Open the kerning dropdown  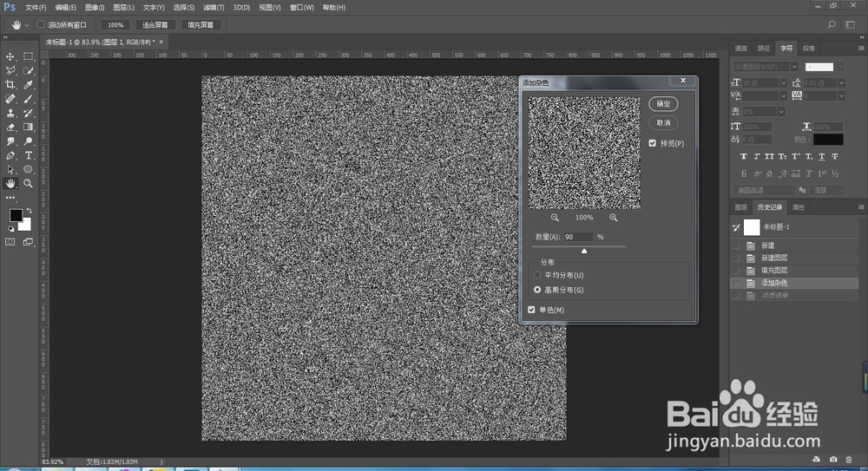click(x=783, y=95)
